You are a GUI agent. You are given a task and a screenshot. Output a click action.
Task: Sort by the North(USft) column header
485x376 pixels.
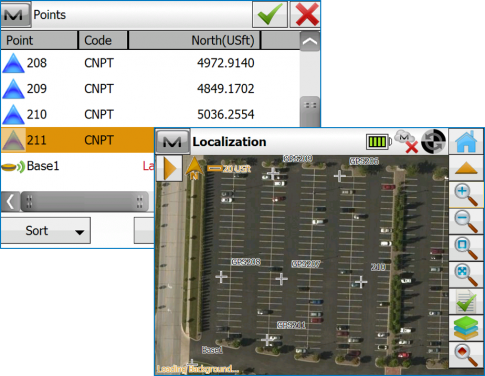194,40
